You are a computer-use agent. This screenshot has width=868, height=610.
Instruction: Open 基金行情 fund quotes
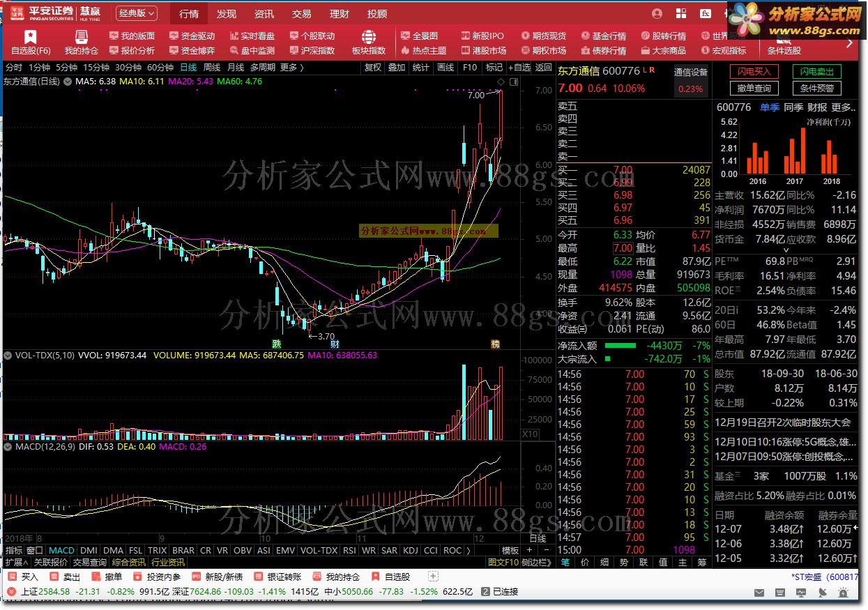pos(603,36)
